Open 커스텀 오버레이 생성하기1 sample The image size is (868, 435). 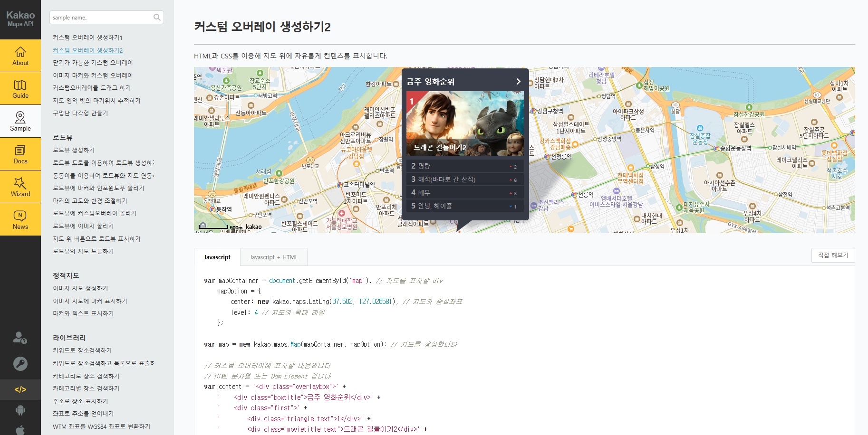tap(87, 38)
